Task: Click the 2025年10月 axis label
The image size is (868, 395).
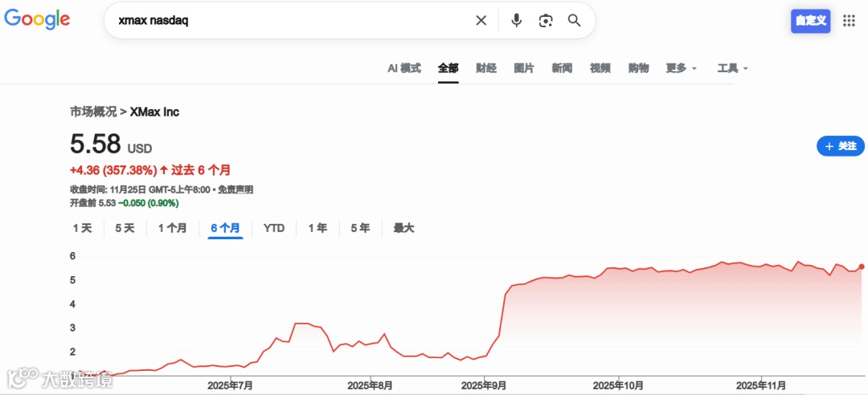Action: pos(618,385)
